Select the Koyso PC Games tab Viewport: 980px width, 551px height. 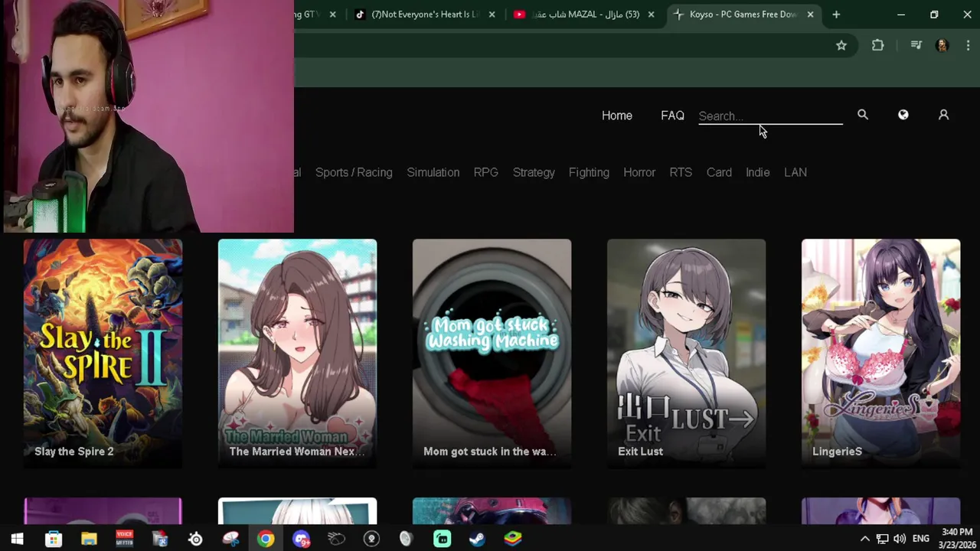[743, 15]
